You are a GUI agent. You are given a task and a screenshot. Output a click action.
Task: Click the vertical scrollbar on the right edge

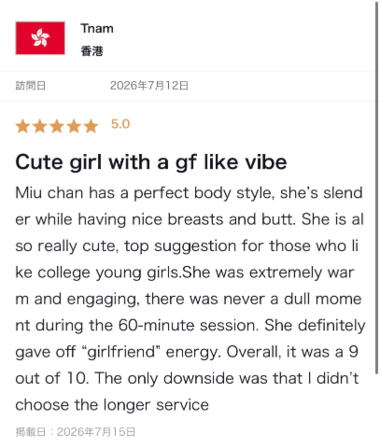click(x=377, y=187)
